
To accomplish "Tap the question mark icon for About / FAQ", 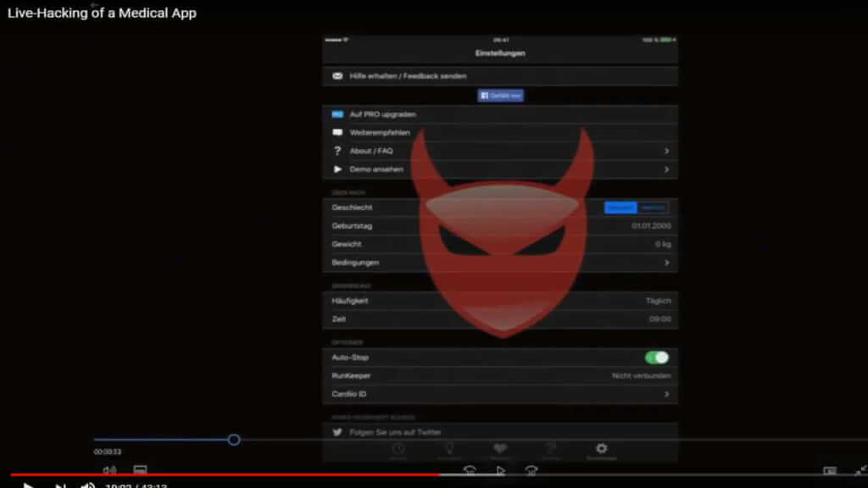I will [337, 151].
